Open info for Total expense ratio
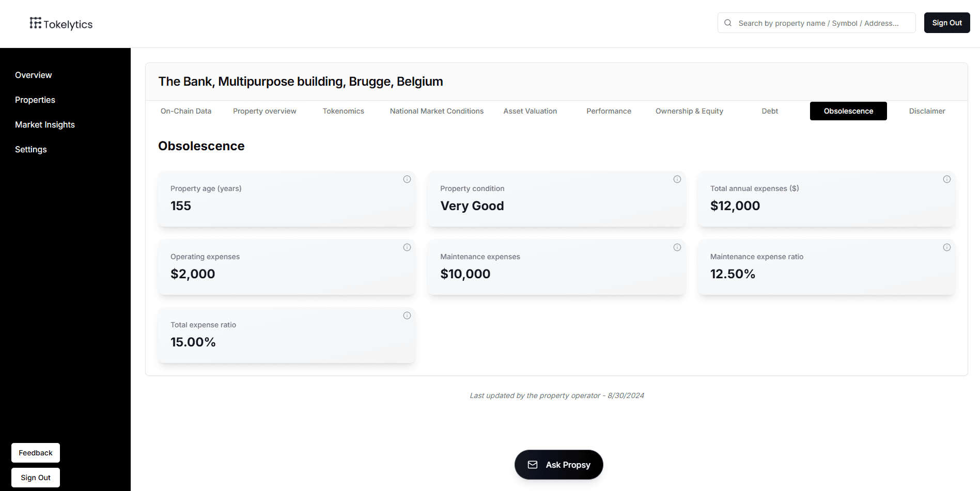The height and width of the screenshot is (491, 980). [407, 315]
